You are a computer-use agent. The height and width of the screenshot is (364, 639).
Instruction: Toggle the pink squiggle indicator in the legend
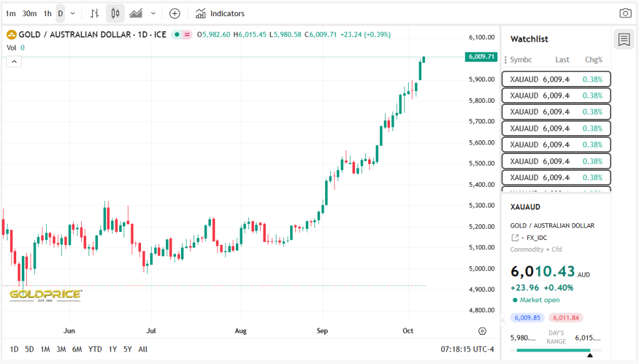pos(187,35)
